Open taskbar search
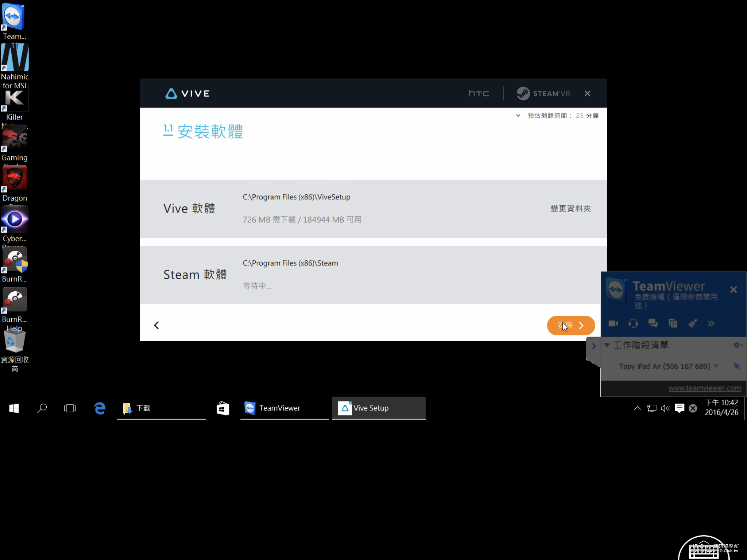The height and width of the screenshot is (560, 747). [42, 408]
